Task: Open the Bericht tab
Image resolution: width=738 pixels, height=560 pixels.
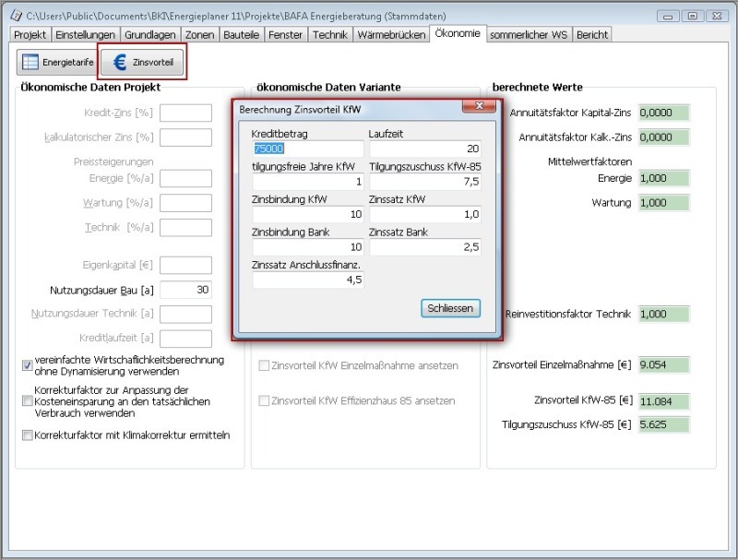Action: (x=592, y=35)
